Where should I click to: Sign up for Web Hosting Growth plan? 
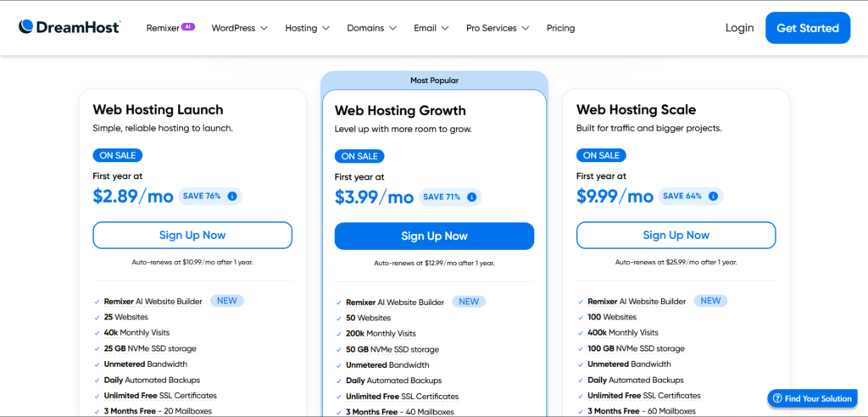(434, 236)
